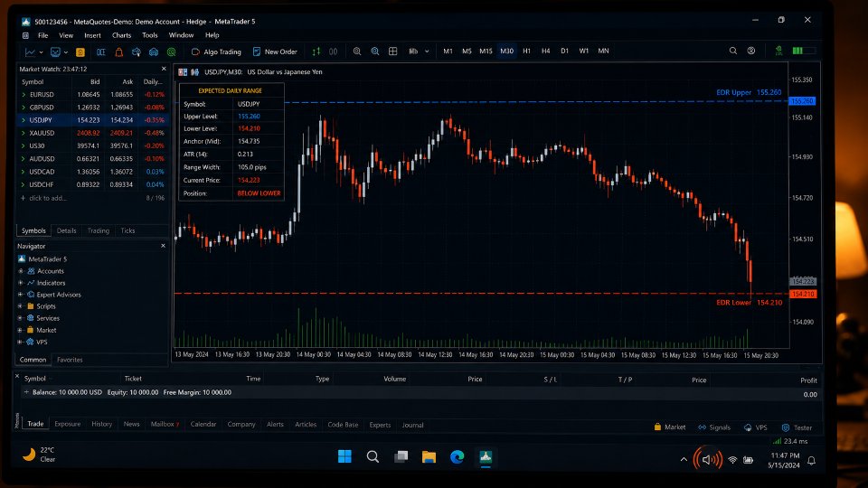868x488 pixels.
Task: Open the Windows Start button
Action: click(344, 456)
